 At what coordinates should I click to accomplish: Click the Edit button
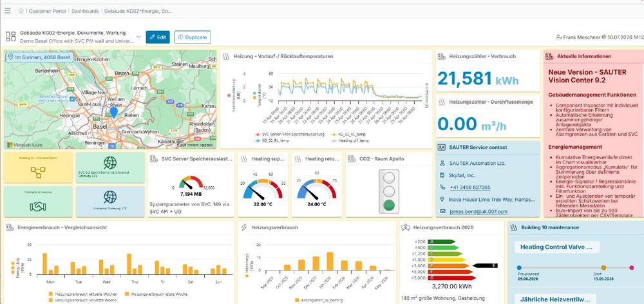click(x=158, y=37)
